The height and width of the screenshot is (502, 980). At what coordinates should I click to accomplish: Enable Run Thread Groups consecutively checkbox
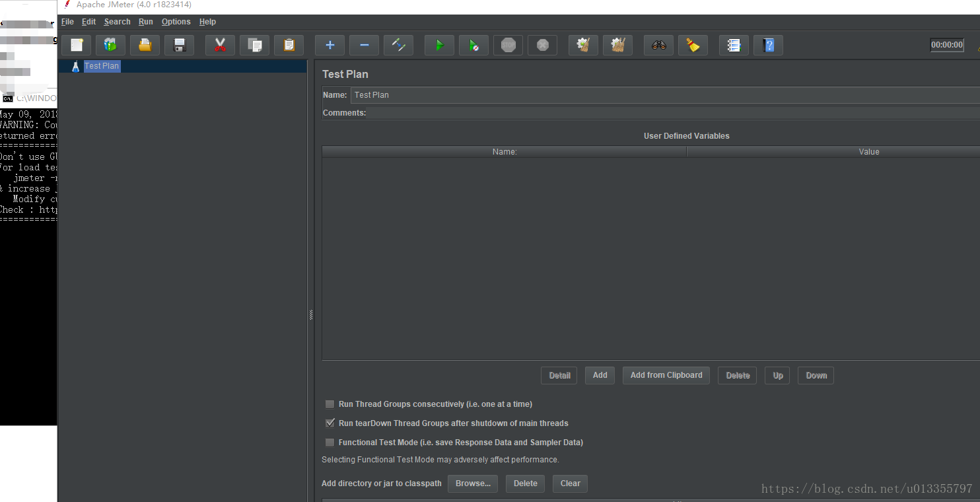tap(330, 404)
